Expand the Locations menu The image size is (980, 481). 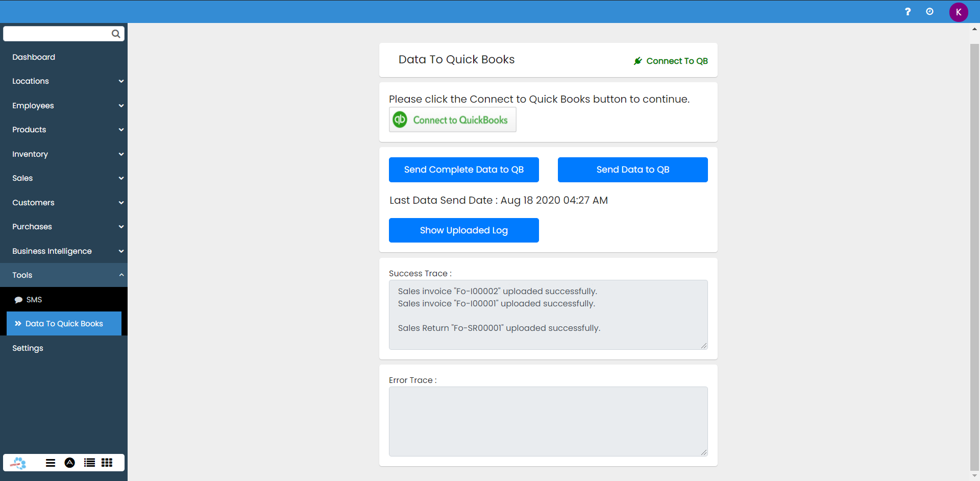coord(64,81)
